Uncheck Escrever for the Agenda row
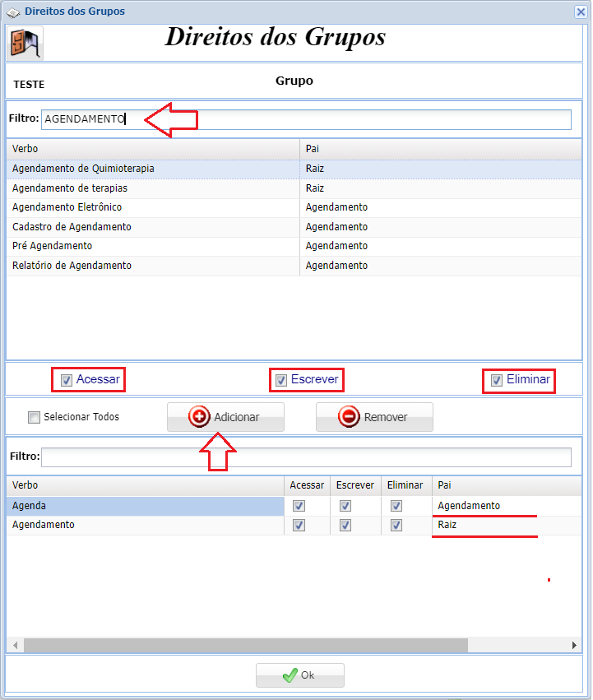Screen dimensions: 593x700 point(345,506)
